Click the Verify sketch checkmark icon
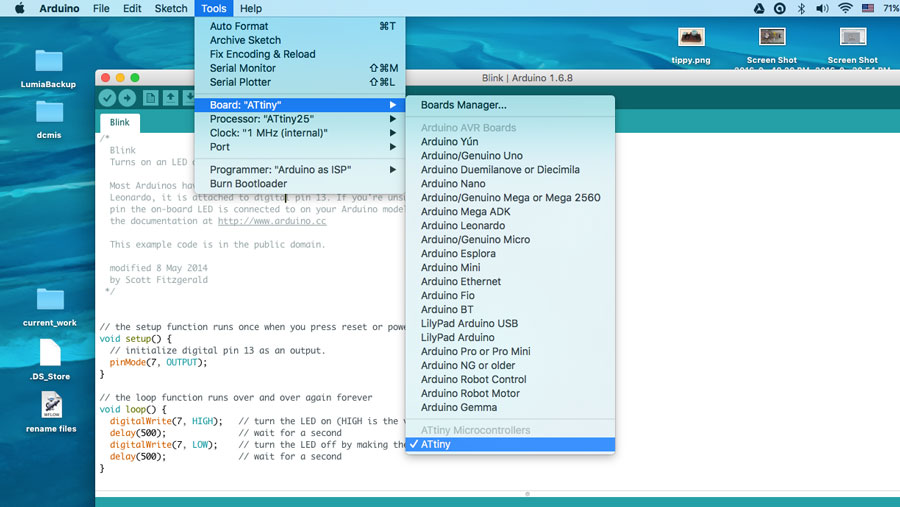The height and width of the screenshot is (507, 900). [107, 98]
